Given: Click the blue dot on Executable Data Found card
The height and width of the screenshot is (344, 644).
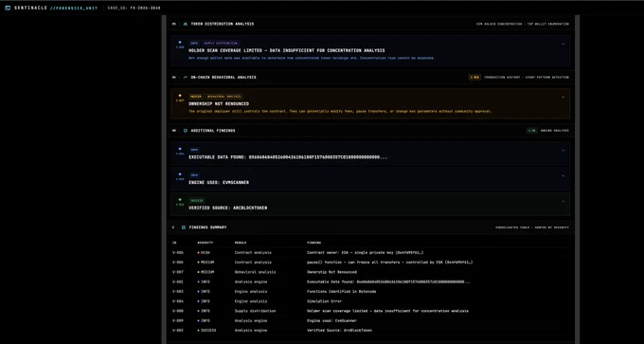Looking at the screenshot, I should tap(180, 149).
